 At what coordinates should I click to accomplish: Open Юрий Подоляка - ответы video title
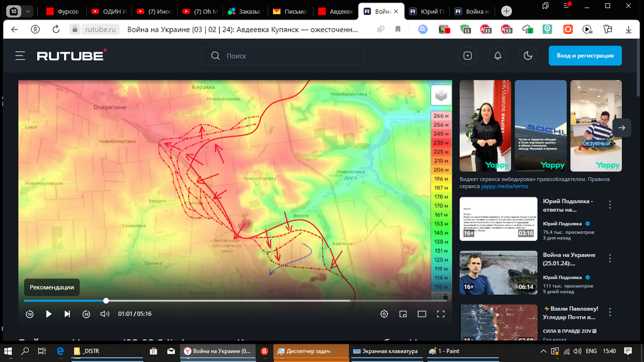568,206
